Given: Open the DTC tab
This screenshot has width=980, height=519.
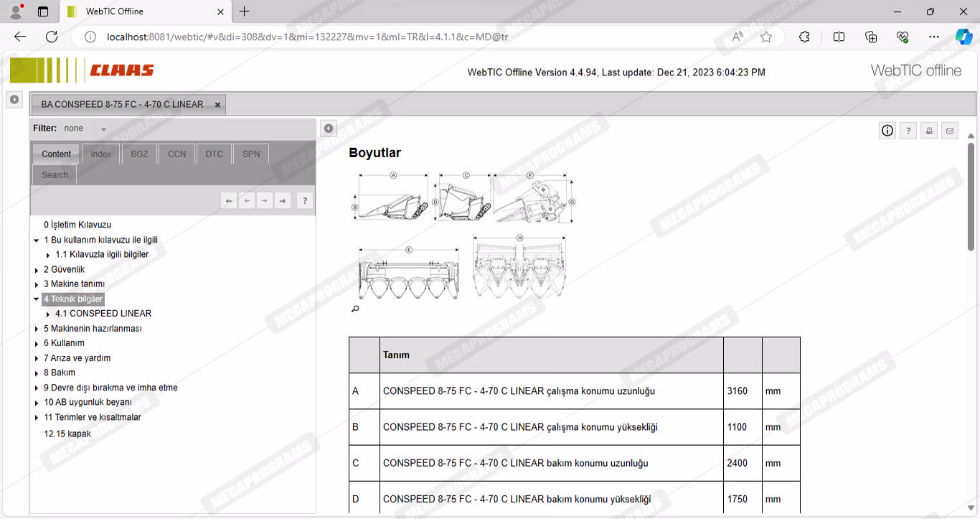Looking at the screenshot, I should [x=214, y=154].
